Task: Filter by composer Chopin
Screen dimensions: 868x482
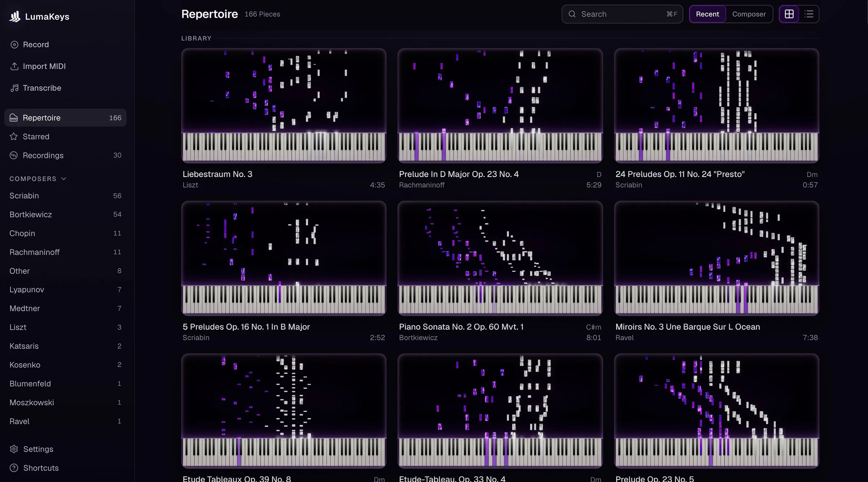Action: (65, 233)
